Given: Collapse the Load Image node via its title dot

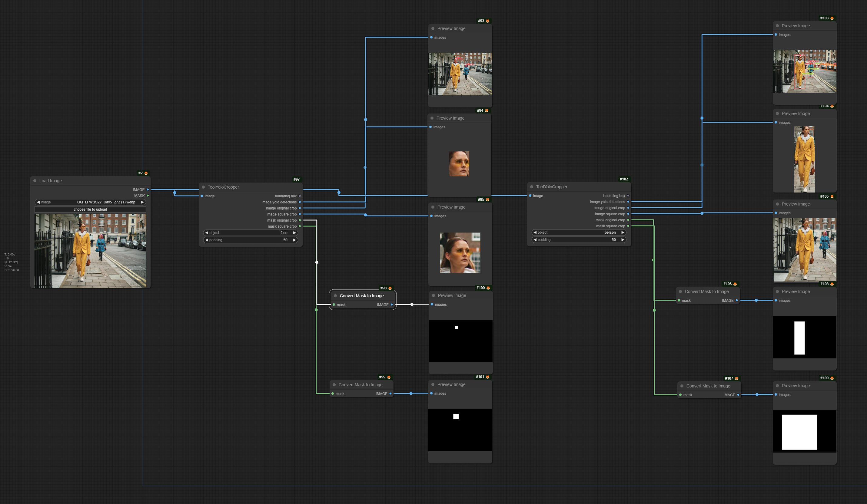Looking at the screenshot, I should (x=35, y=181).
